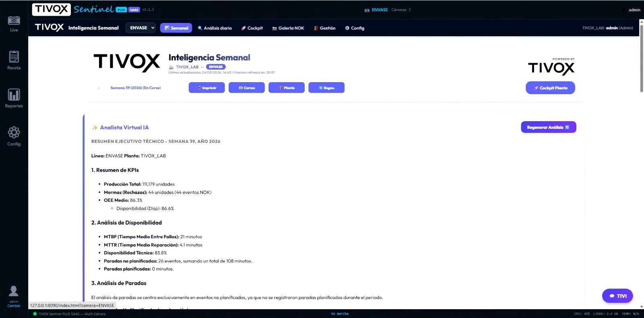Screen dimensions: 644x318
Task: Open Receta clipboard icon in sidebar
Action: (14, 60)
